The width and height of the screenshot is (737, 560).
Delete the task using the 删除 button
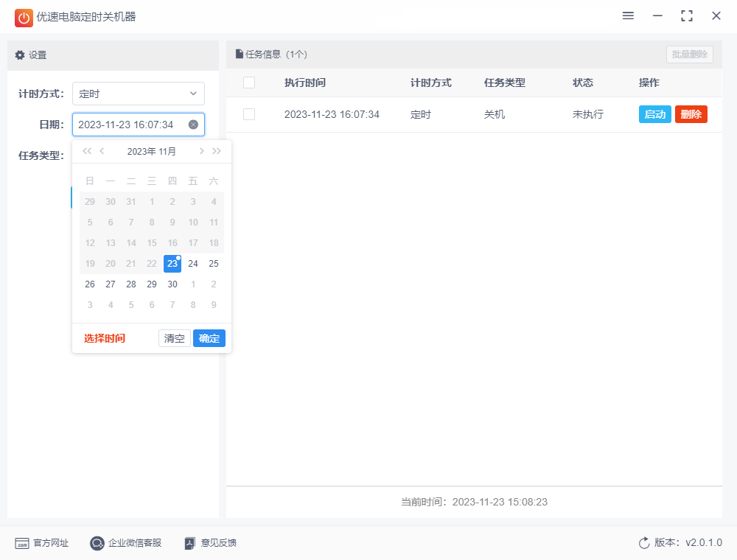pos(691,114)
